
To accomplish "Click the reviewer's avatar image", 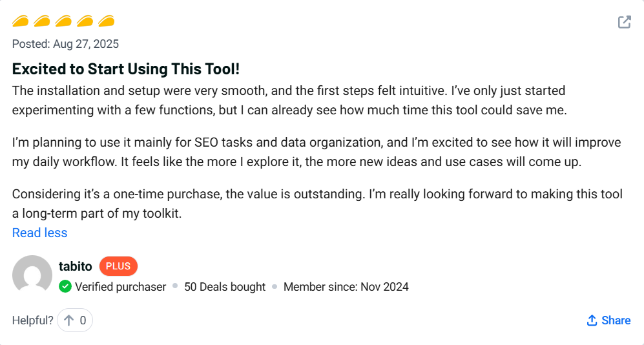I will click(32, 275).
